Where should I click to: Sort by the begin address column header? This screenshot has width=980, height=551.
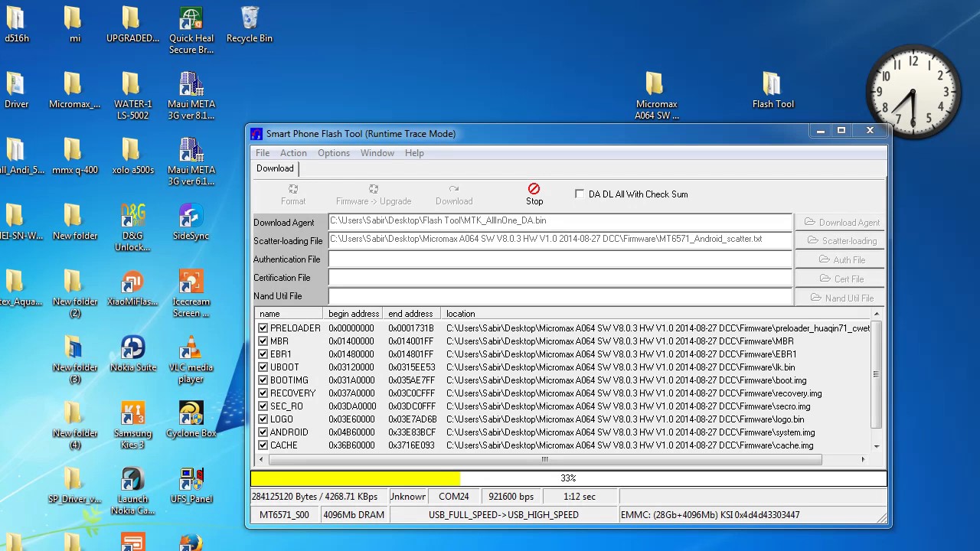354,314
